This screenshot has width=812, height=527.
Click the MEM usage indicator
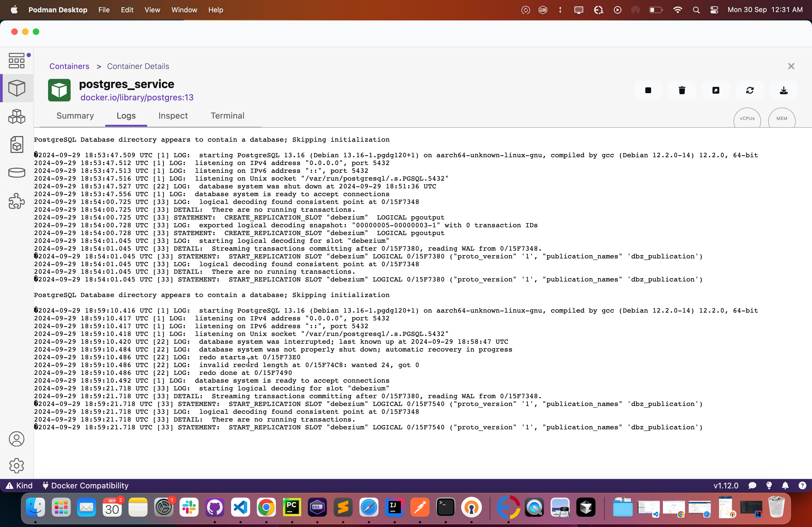click(x=782, y=118)
